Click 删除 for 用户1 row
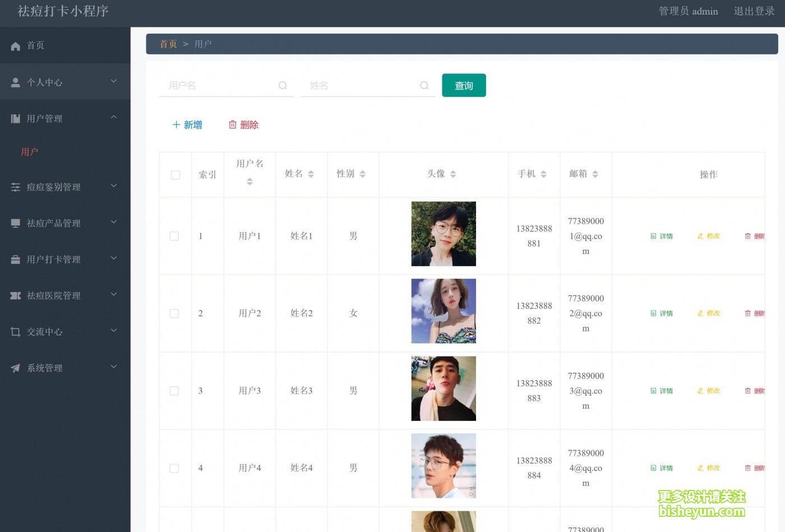785x532 pixels. click(755, 236)
